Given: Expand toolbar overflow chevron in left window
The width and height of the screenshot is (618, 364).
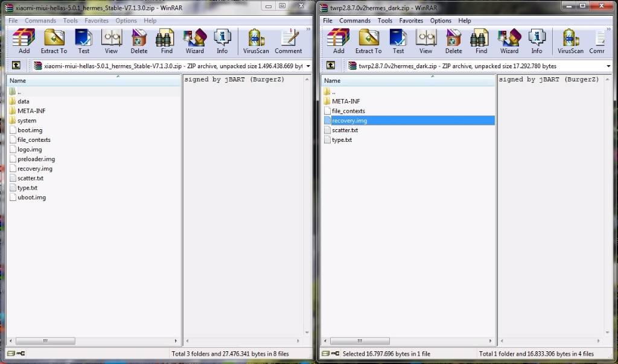Looking at the screenshot, I should tap(308, 30).
